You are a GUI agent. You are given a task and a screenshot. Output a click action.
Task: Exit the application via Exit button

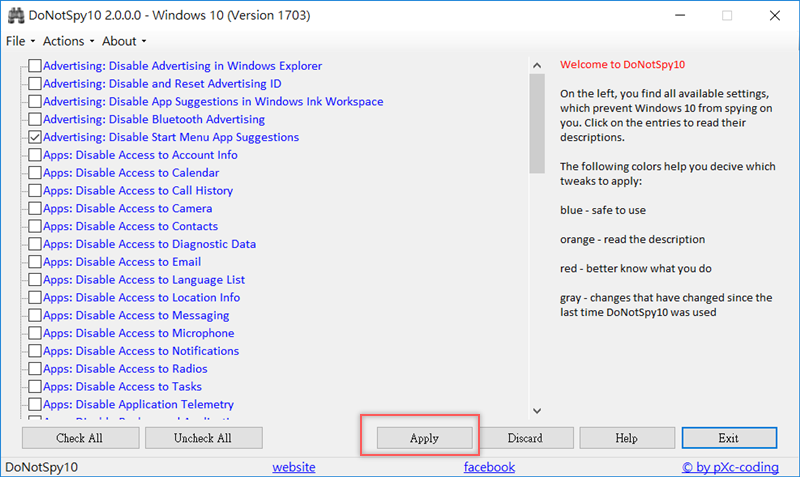pos(729,438)
